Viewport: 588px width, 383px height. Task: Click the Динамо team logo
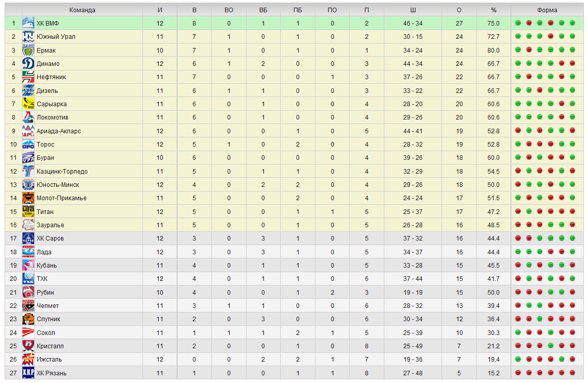click(28, 63)
